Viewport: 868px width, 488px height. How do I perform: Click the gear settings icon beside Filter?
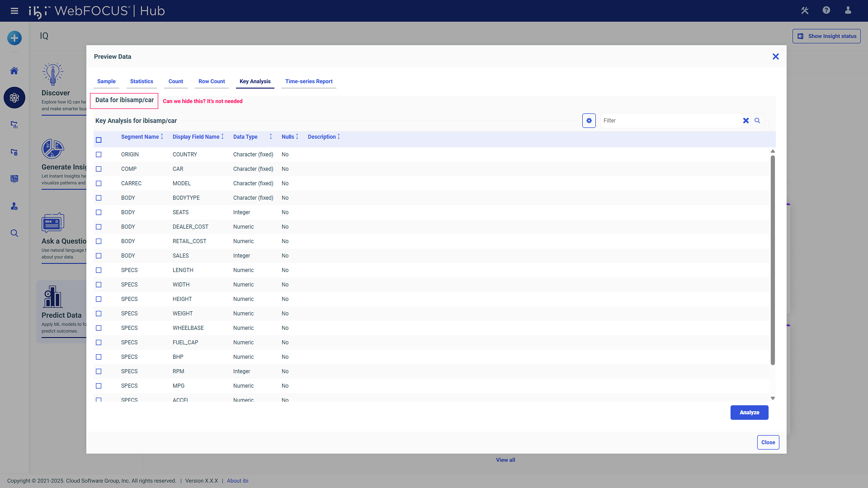589,121
